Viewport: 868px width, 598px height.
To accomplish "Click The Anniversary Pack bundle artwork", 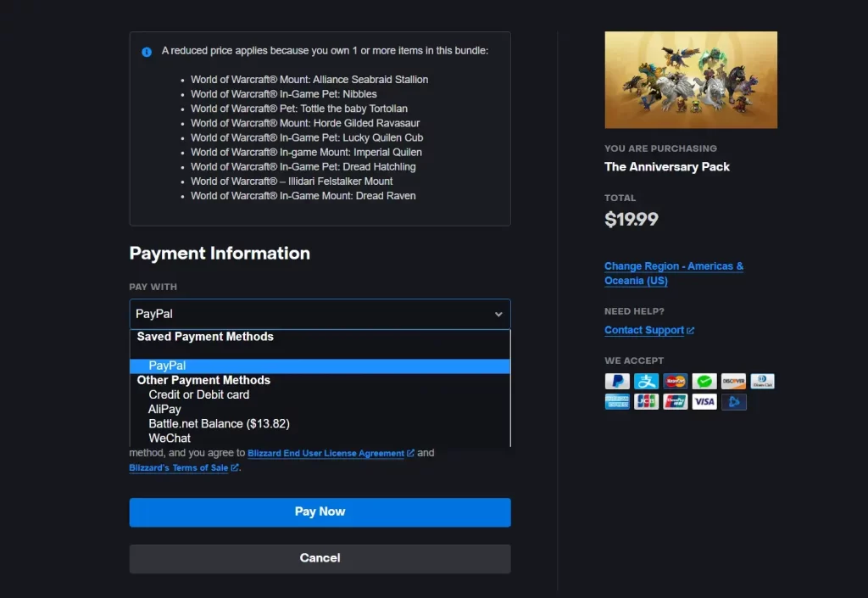I will point(691,80).
